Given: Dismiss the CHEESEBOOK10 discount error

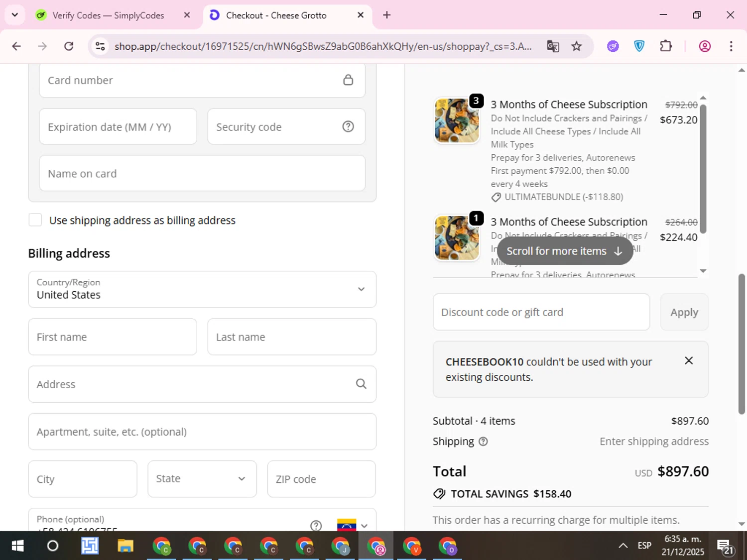Looking at the screenshot, I should click(689, 360).
